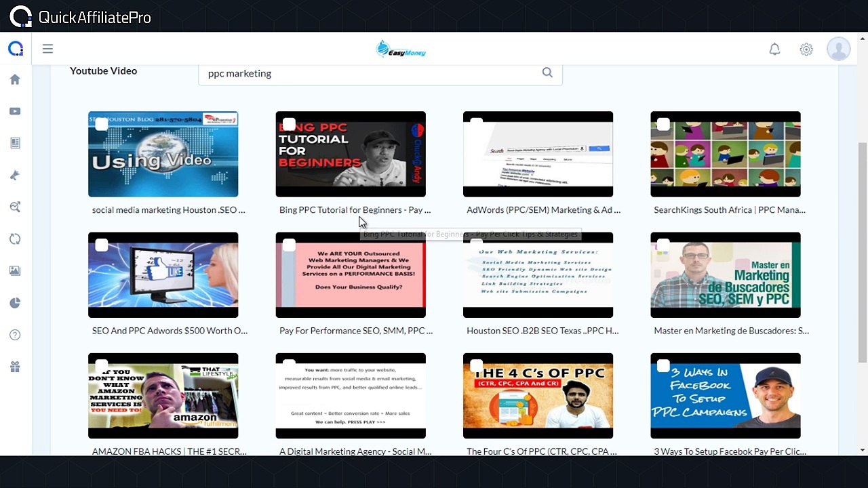The width and height of the screenshot is (868, 488).
Task: Click the title 'social media marketing Houston .SEO ...'
Action: tap(169, 210)
